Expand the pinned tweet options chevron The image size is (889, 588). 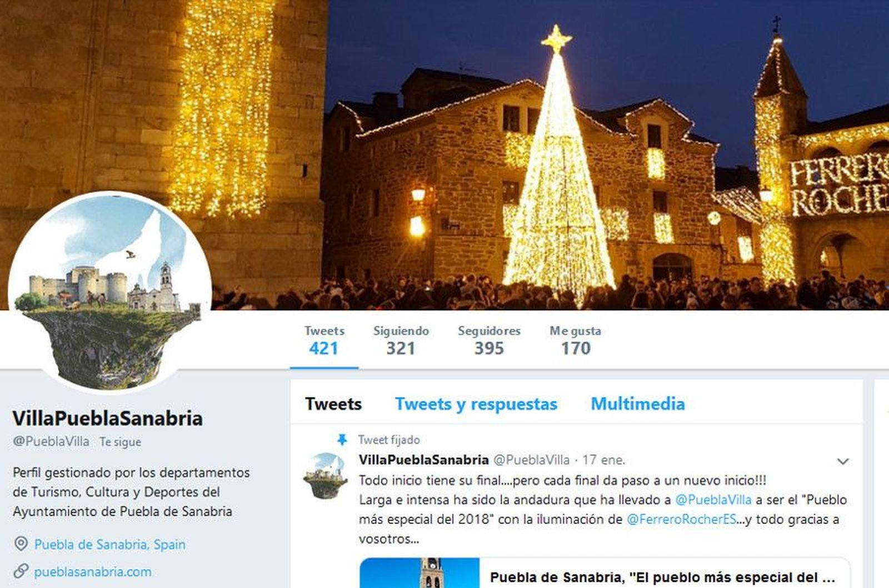(x=843, y=461)
